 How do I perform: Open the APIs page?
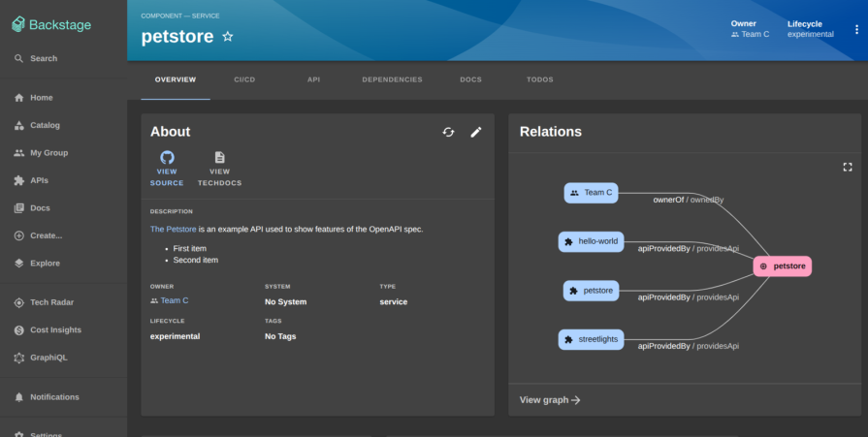(x=63, y=180)
